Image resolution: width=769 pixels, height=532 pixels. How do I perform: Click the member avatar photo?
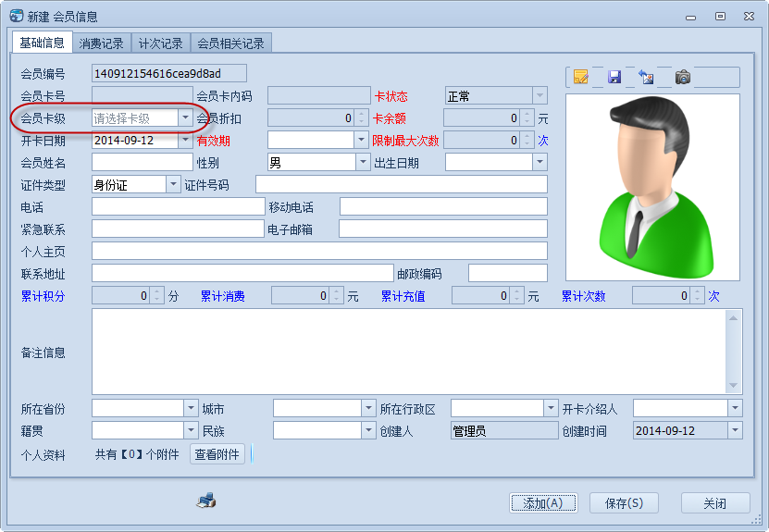pyautogui.click(x=652, y=187)
